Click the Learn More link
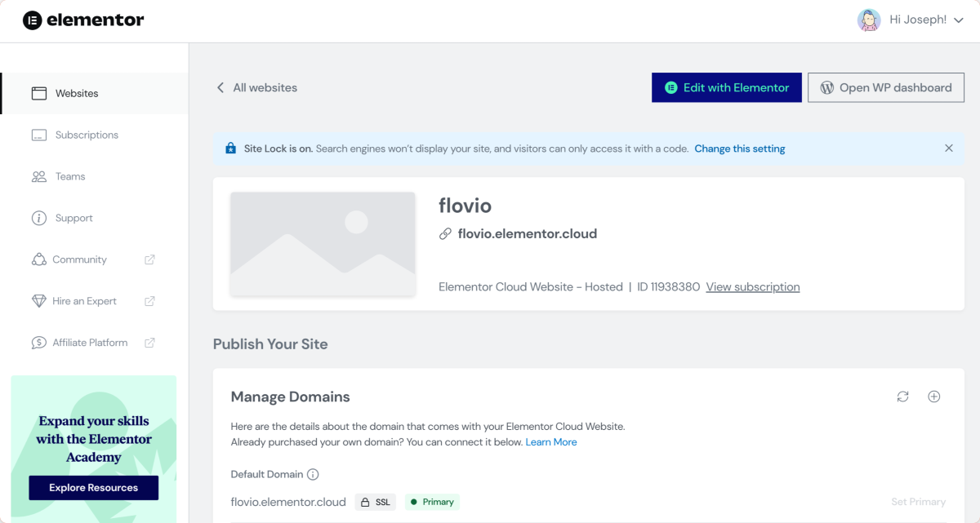The width and height of the screenshot is (980, 523). pyautogui.click(x=551, y=442)
